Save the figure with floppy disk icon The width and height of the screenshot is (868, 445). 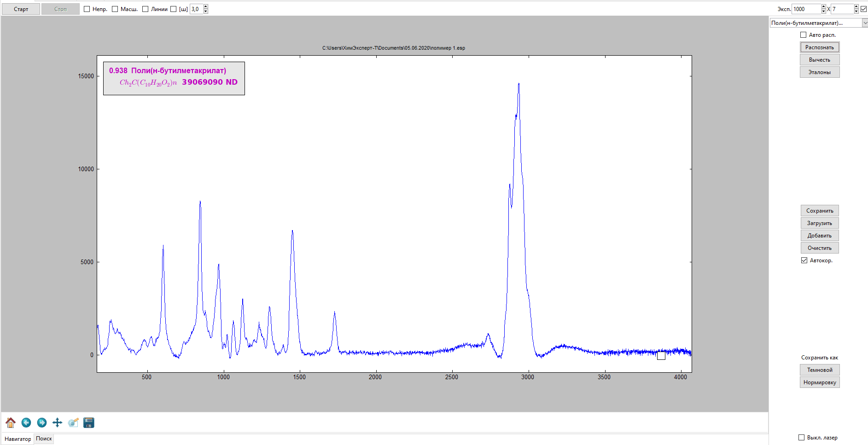89,422
